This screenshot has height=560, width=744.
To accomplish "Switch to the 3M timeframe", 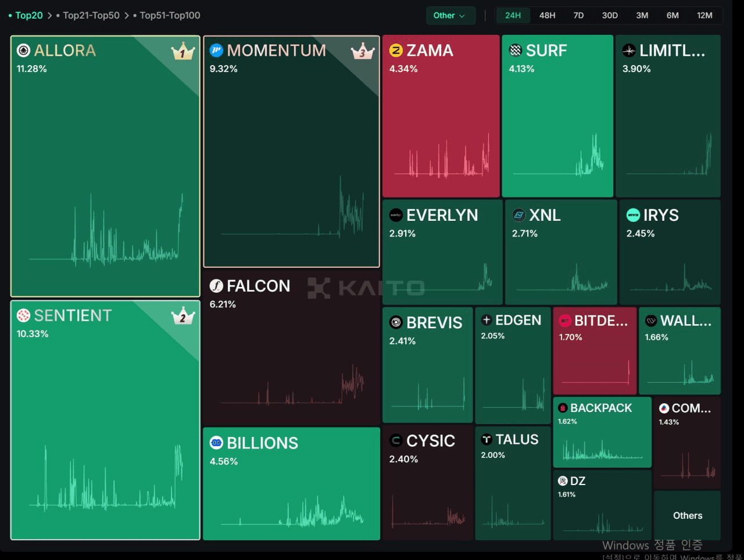I will pyautogui.click(x=642, y=16).
